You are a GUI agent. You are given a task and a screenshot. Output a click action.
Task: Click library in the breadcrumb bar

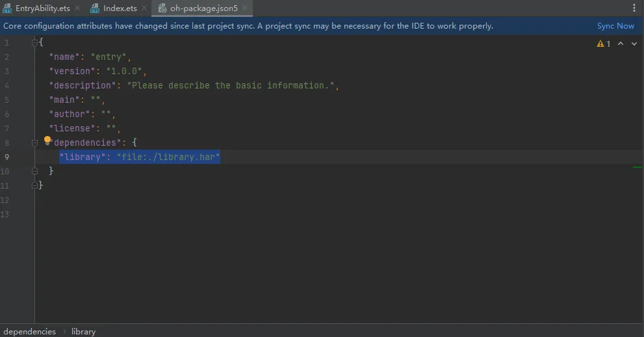(x=83, y=331)
